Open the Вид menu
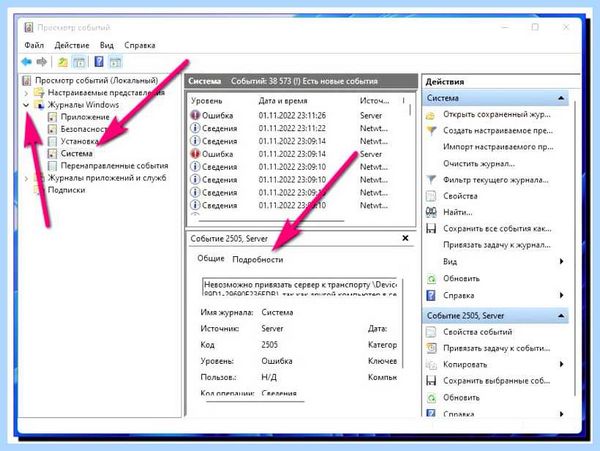Image resolution: width=600 pixels, height=451 pixels. pyautogui.click(x=107, y=45)
